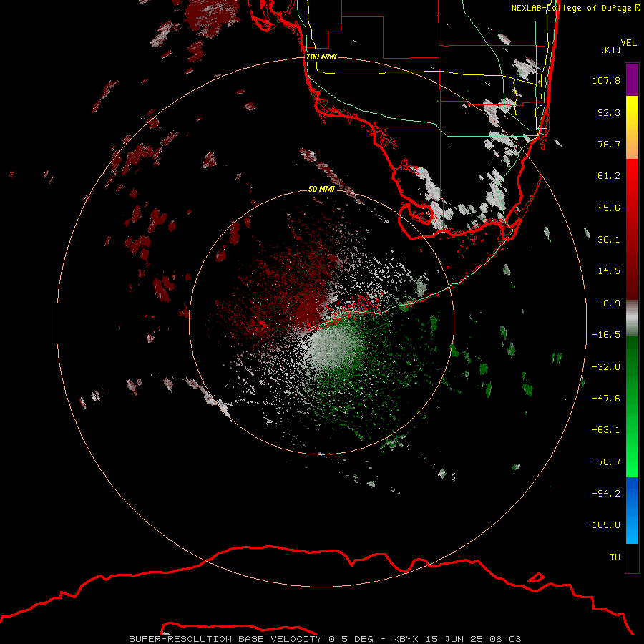Click the -94.2 velocity legend value
The height and width of the screenshot is (644, 644).
(x=606, y=493)
